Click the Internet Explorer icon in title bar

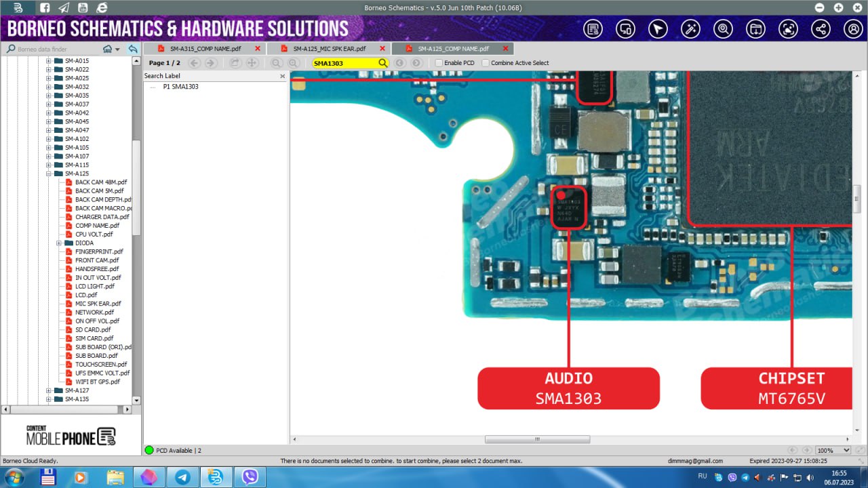pyautogui.click(x=102, y=7)
